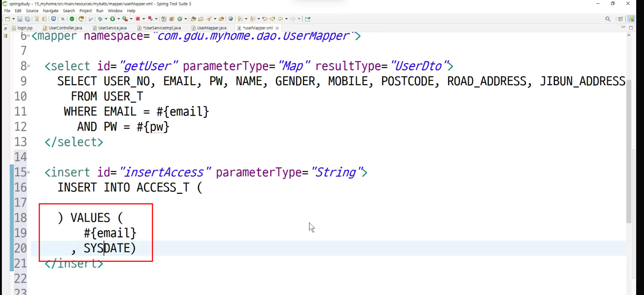Run the application with the green play icon
This screenshot has height=295, width=644.
coord(112,19)
